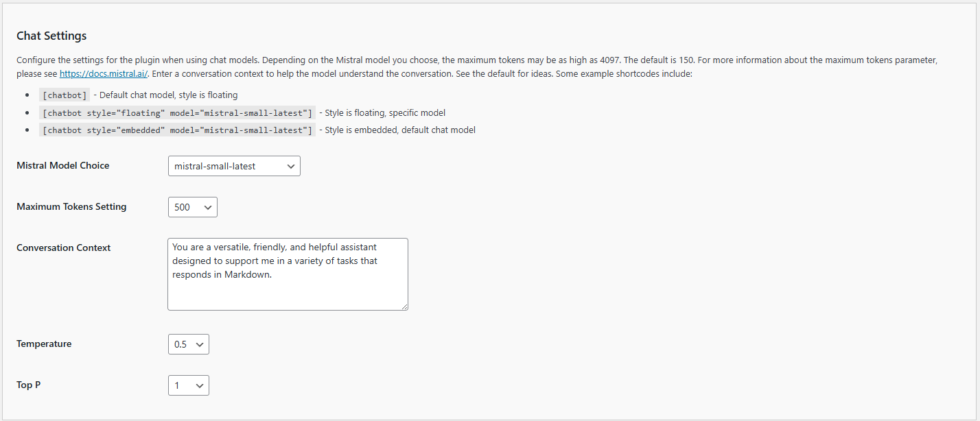The image size is (980, 421).
Task: Click the Temperature label
Action: pos(44,344)
